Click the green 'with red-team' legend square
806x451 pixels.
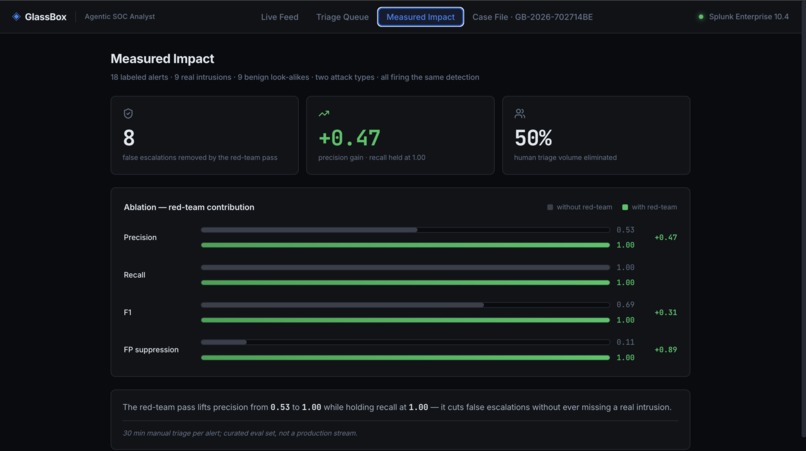pos(625,207)
